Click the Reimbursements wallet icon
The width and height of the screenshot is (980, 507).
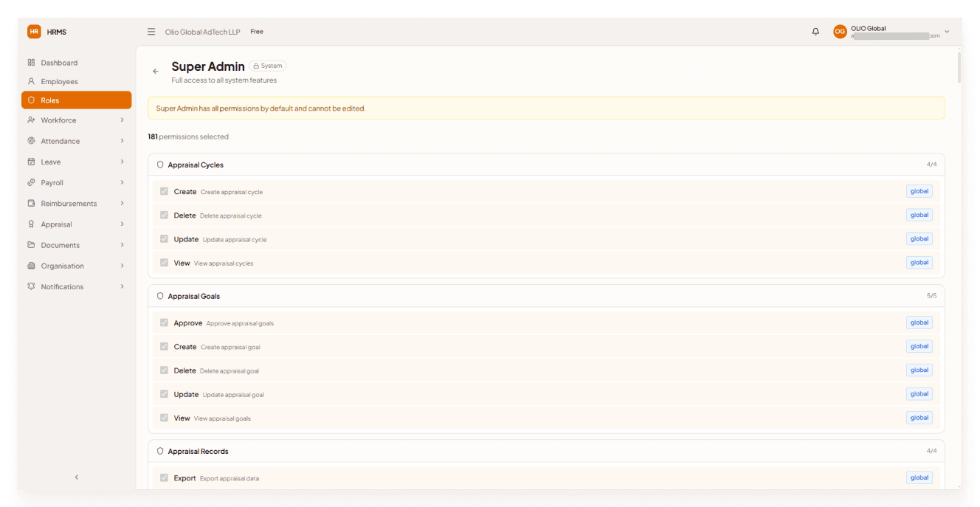click(x=31, y=203)
